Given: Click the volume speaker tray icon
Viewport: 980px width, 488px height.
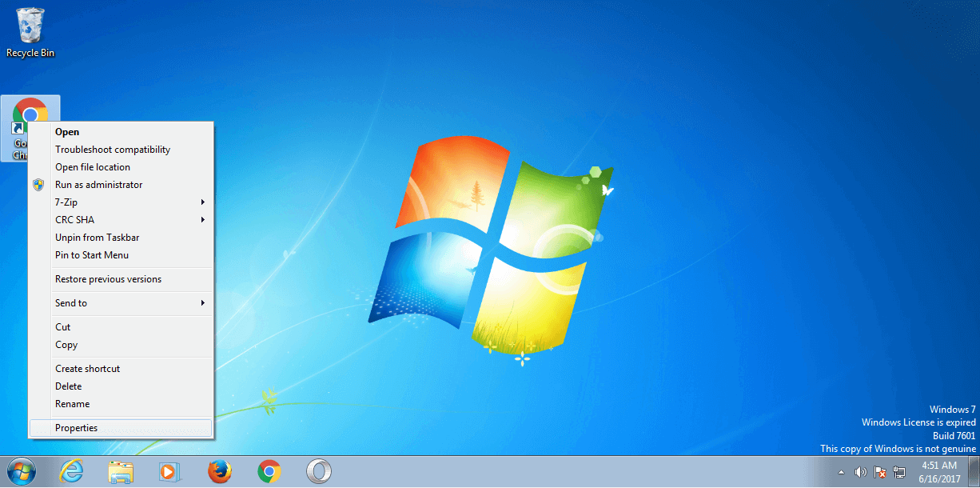Looking at the screenshot, I should 861,472.
